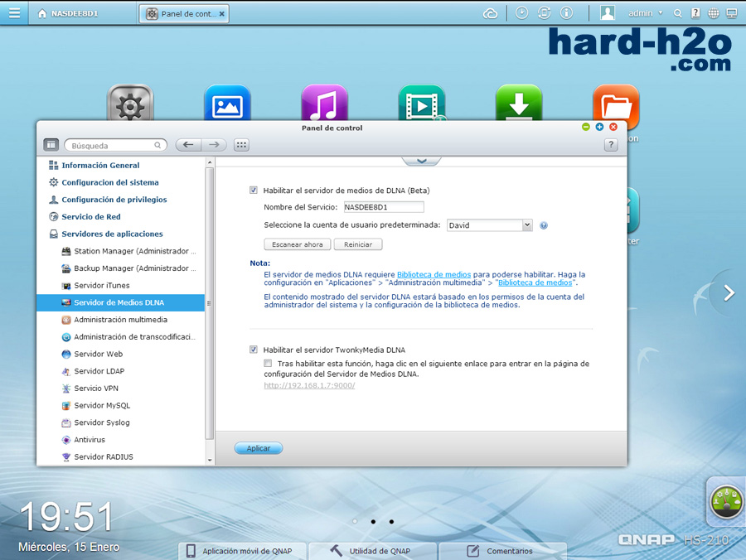Open Comentarios feedback button
Screen dimensions: 746x560
(x=502, y=551)
